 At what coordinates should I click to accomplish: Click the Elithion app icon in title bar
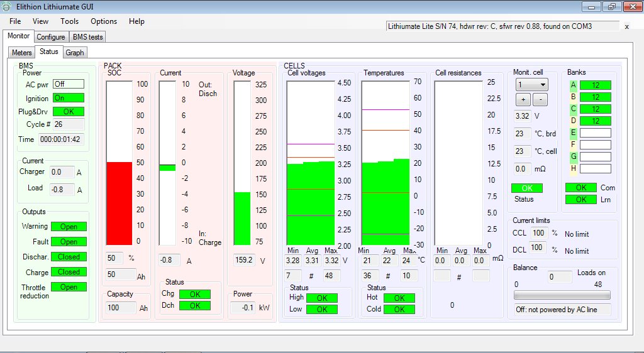click(x=6, y=6)
